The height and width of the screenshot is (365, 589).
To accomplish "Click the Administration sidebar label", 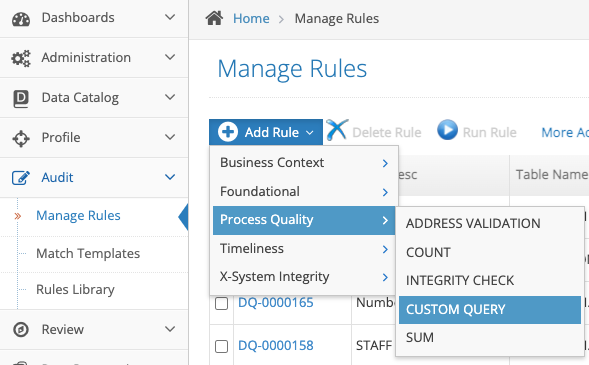I will coord(86,57).
